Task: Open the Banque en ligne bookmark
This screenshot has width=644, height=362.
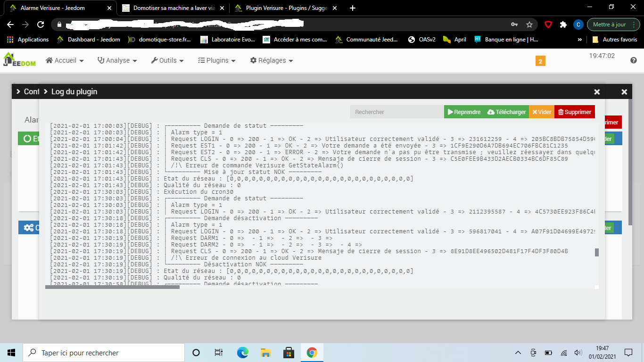Action: [x=506, y=40]
